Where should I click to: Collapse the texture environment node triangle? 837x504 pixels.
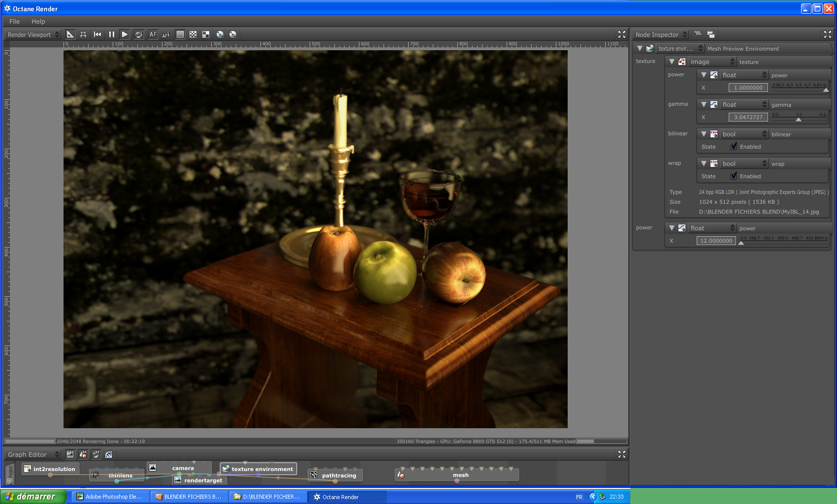pyautogui.click(x=640, y=48)
